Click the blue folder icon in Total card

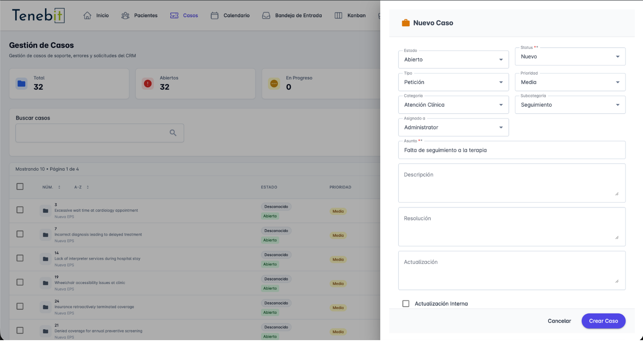tap(21, 84)
